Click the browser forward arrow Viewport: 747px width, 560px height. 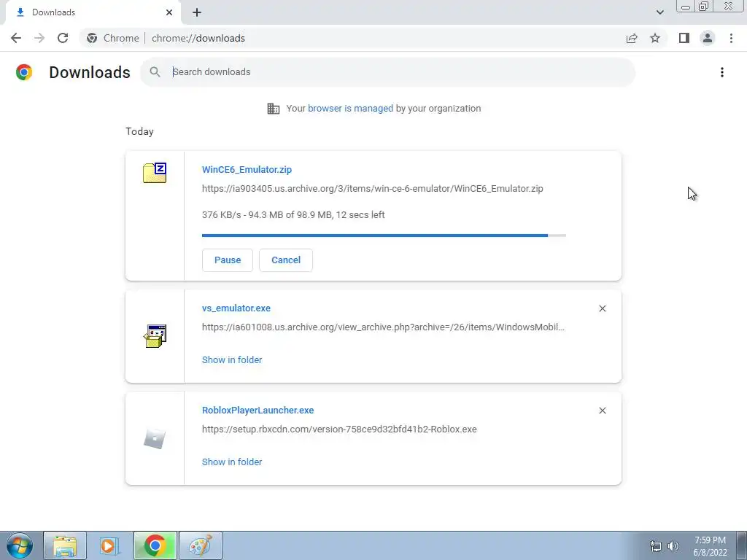click(39, 38)
